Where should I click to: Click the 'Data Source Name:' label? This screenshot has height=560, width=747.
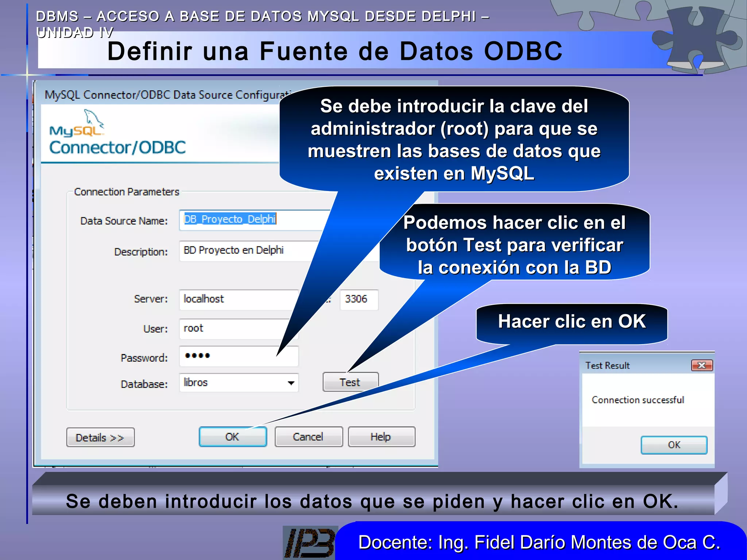click(124, 221)
